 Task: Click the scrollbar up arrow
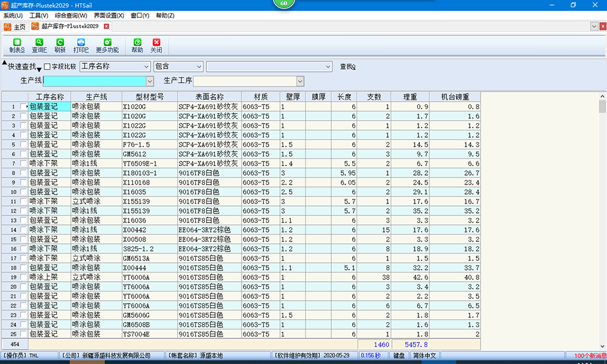[x=603, y=96]
